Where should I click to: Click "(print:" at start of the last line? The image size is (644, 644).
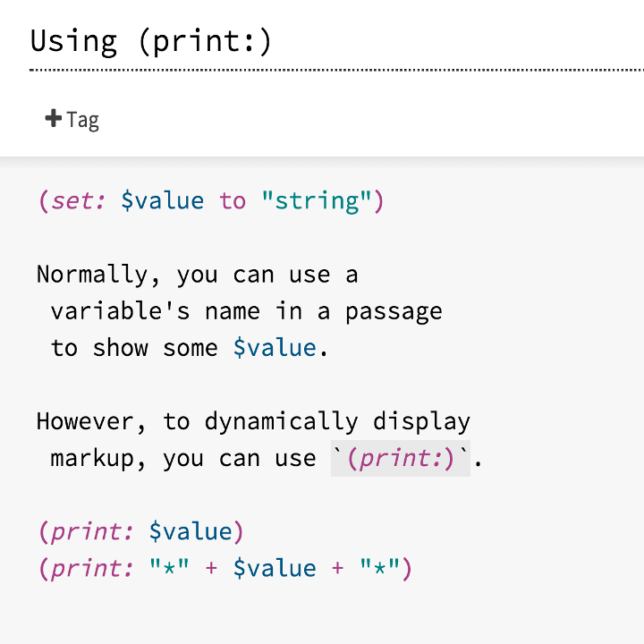[85, 569]
